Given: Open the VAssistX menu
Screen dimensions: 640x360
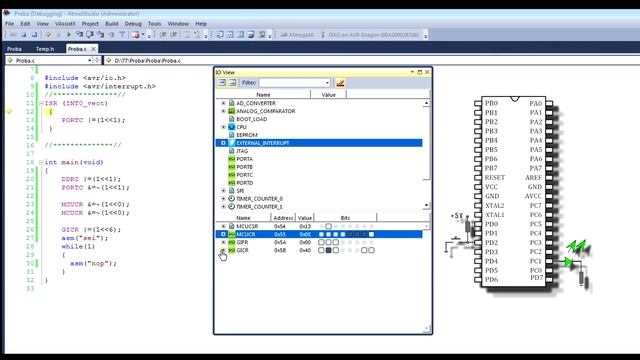Looking at the screenshot, I should 65,24.
